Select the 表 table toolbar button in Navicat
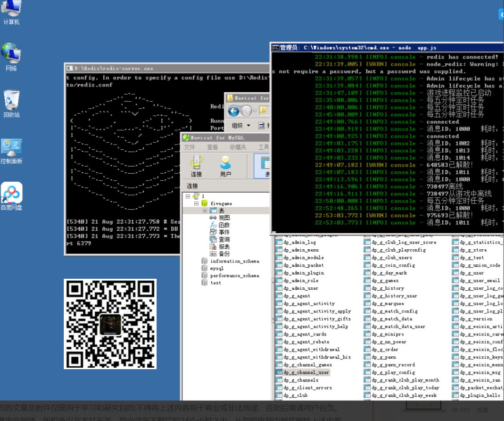 coord(262,166)
